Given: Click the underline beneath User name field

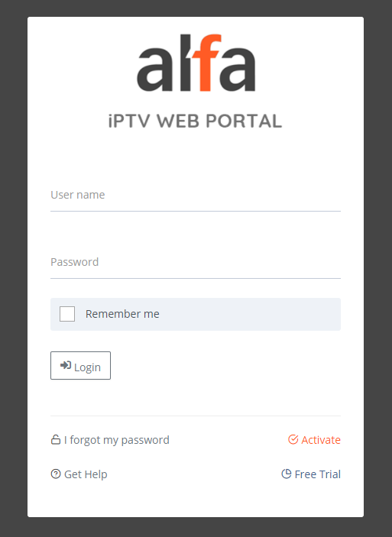Looking at the screenshot, I should 196,211.
